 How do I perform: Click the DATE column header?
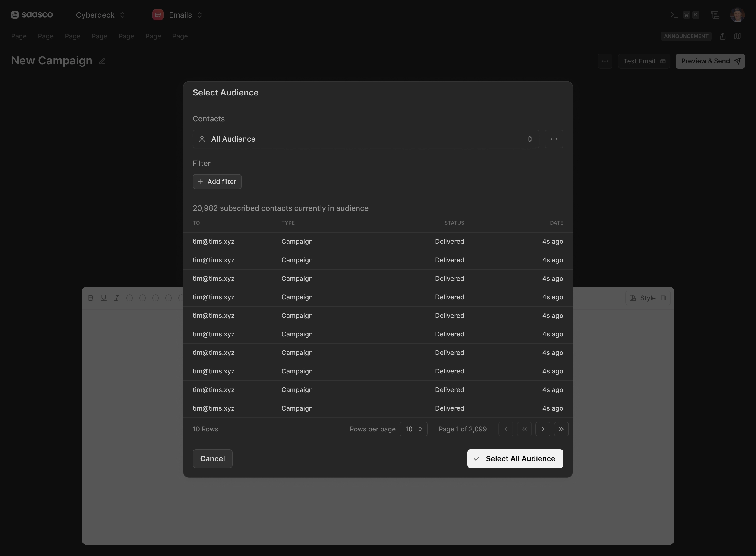557,223
